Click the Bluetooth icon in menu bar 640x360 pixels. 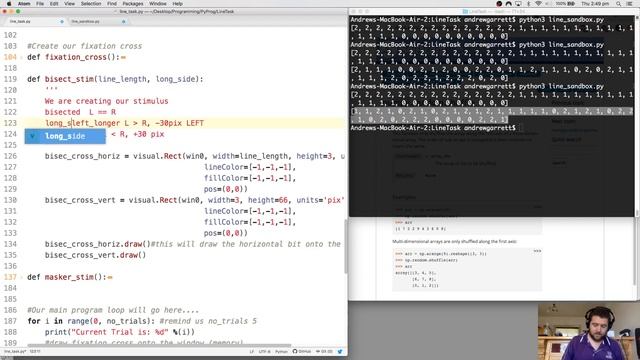(529, 4)
